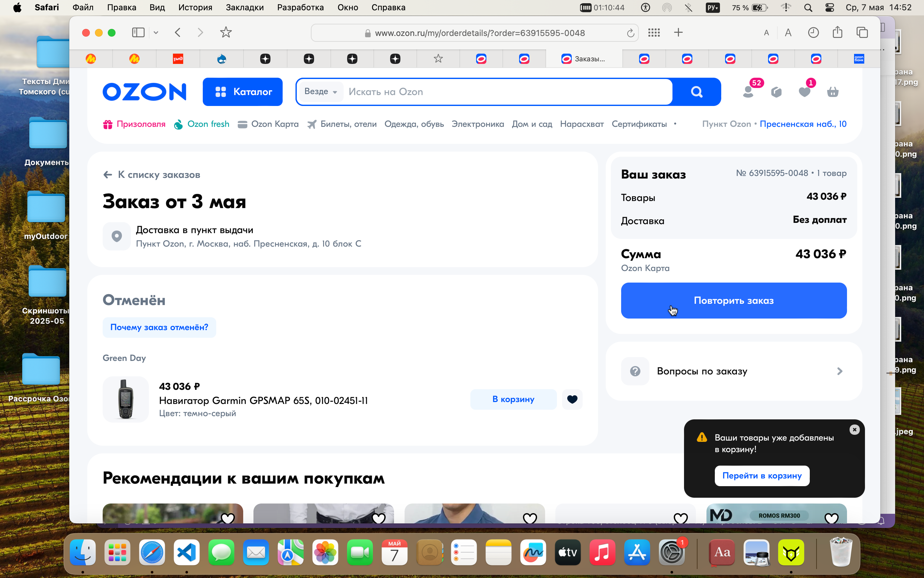Open Visual Studio Code from Dock
This screenshot has width=924, height=578.
click(x=186, y=552)
